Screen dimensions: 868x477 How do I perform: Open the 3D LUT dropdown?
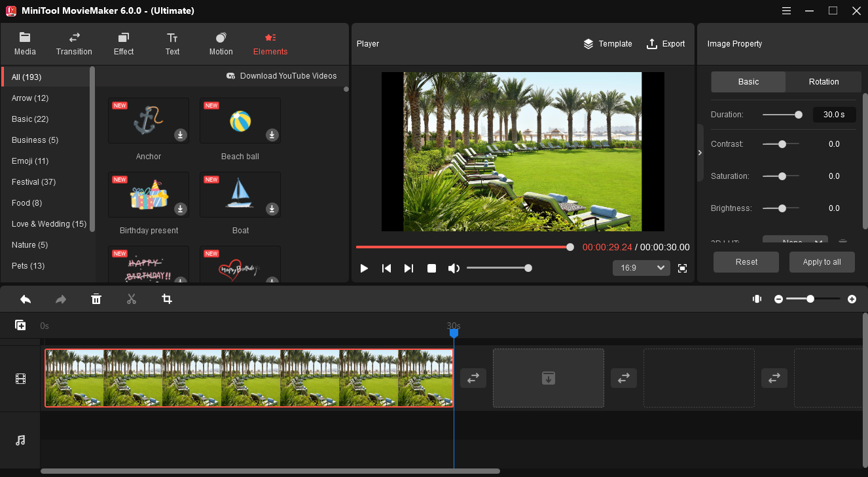click(x=795, y=242)
